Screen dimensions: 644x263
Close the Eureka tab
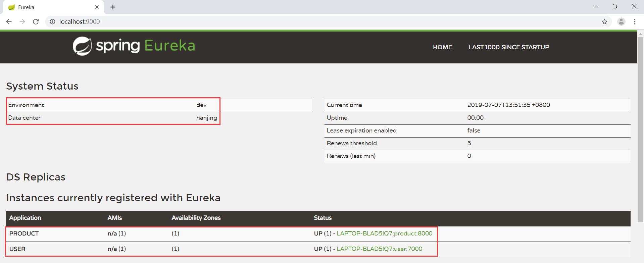(x=97, y=7)
